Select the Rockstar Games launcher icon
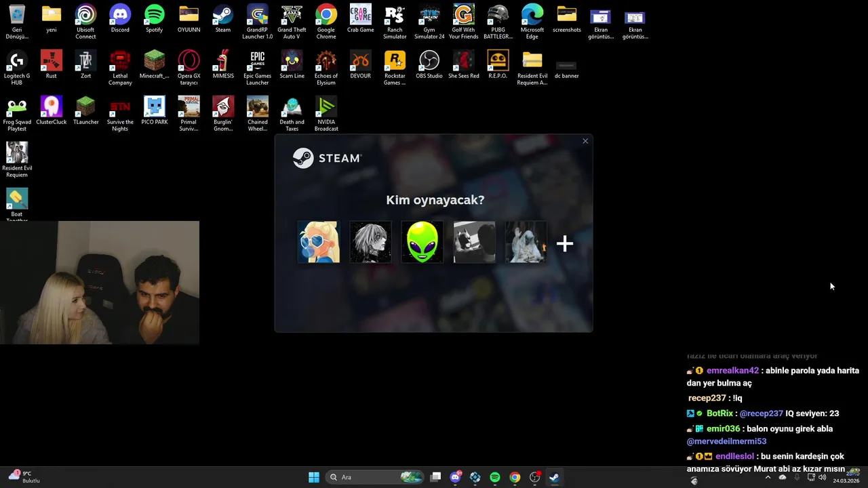The width and height of the screenshot is (868, 488). click(x=395, y=68)
